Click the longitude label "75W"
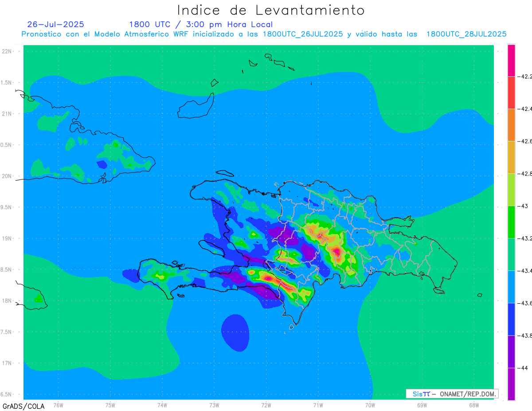The width and height of the screenshot is (532, 411). pos(110,405)
